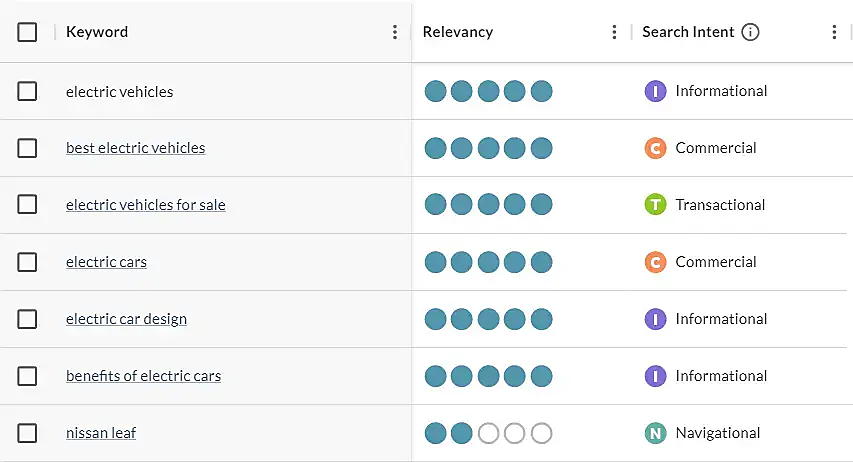The width and height of the screenshot is (853, 462).
Task: Click the Transactional intent badge icon
Action: [655, 205]
